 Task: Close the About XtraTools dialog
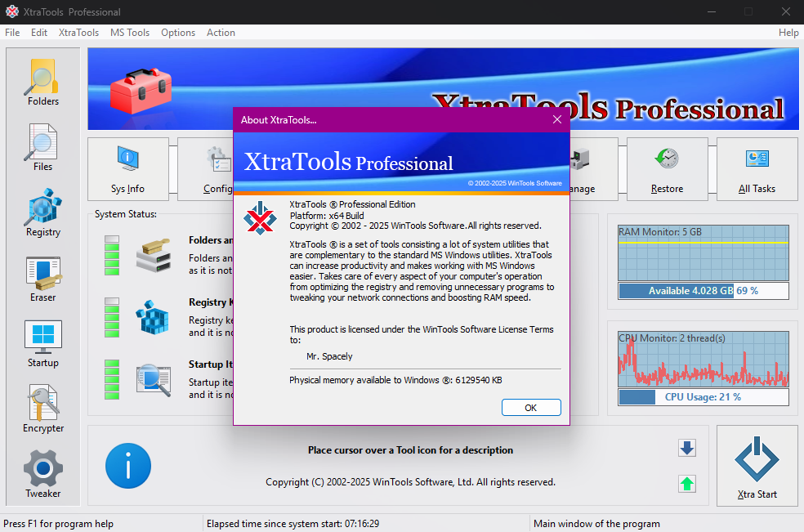click(557, 119)
